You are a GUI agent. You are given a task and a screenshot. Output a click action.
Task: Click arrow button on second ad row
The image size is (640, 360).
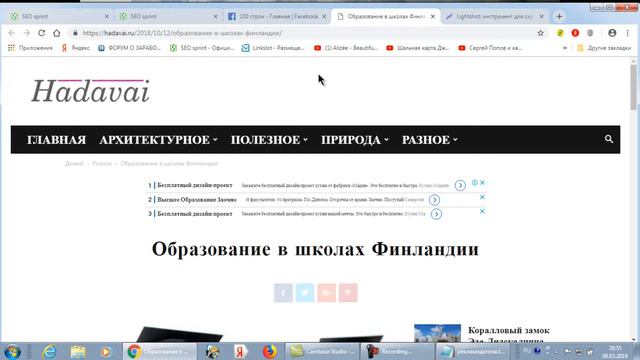click(x=434, y=200)
